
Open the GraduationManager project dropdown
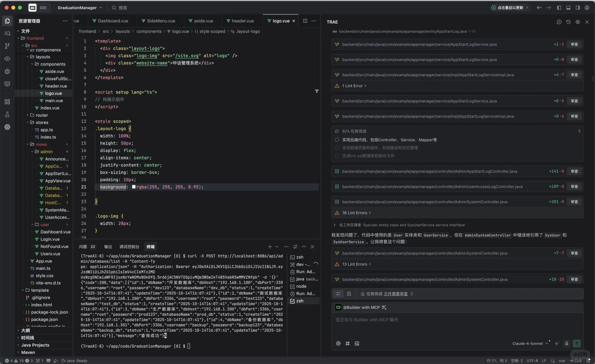(80, 8)
